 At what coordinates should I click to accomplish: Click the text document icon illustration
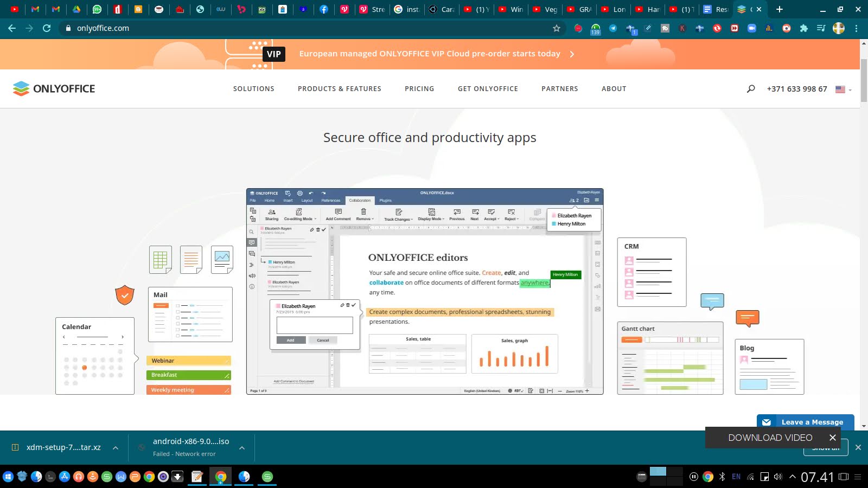coord(191,260)
